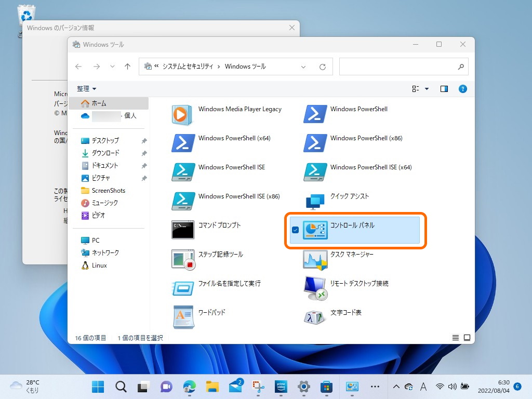532x399 pixels.
Task: Launch Windows PowerShell (x86) icon
Action: [315, 143]
